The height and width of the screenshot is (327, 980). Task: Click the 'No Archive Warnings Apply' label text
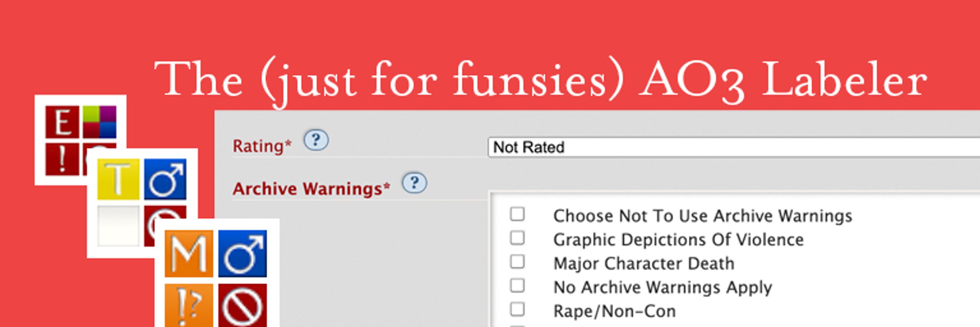(x=663, y=287)
